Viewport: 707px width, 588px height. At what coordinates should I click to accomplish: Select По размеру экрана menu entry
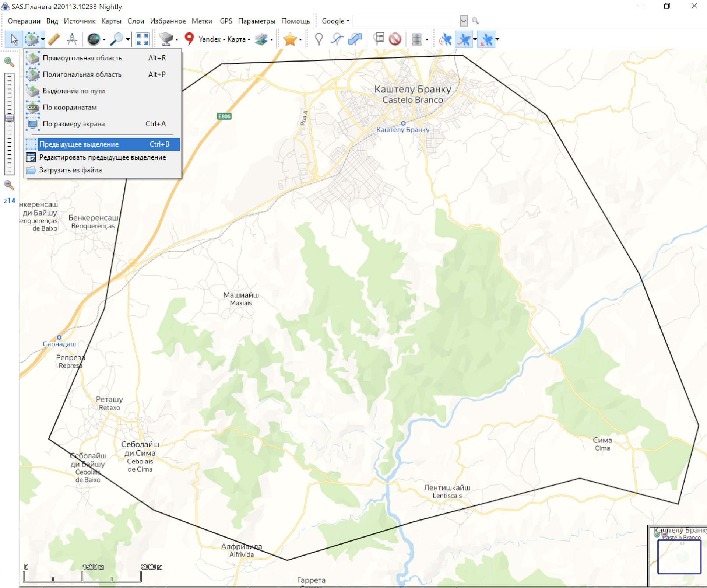102,124
